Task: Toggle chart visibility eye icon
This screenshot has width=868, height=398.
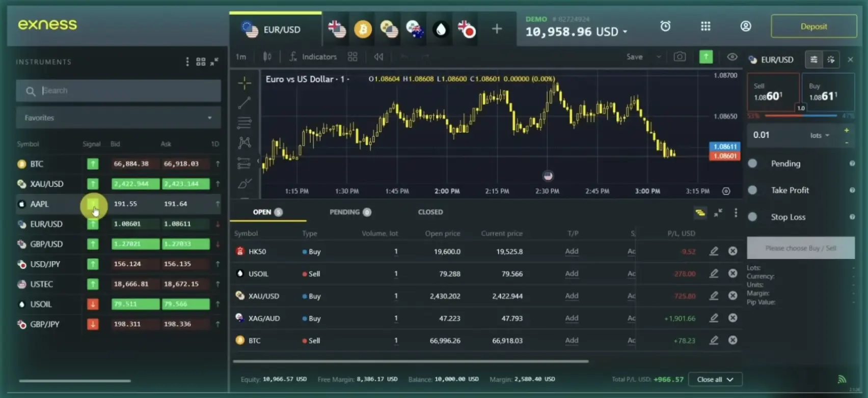Action: click(732, 56)
